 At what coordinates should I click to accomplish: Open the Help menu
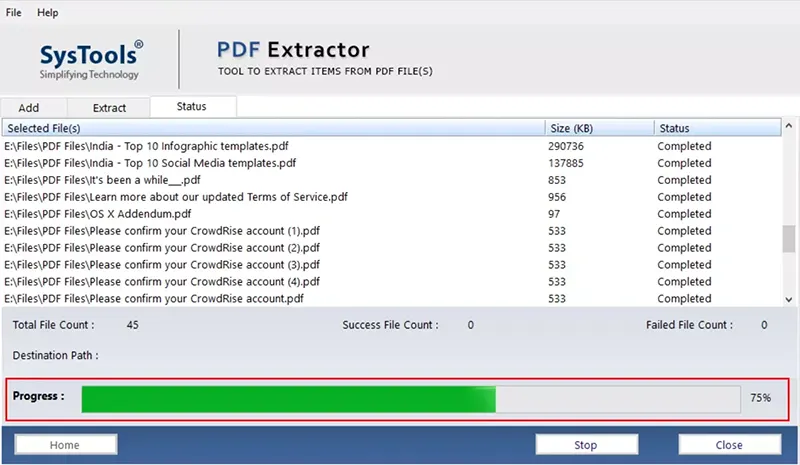(47, 12)
